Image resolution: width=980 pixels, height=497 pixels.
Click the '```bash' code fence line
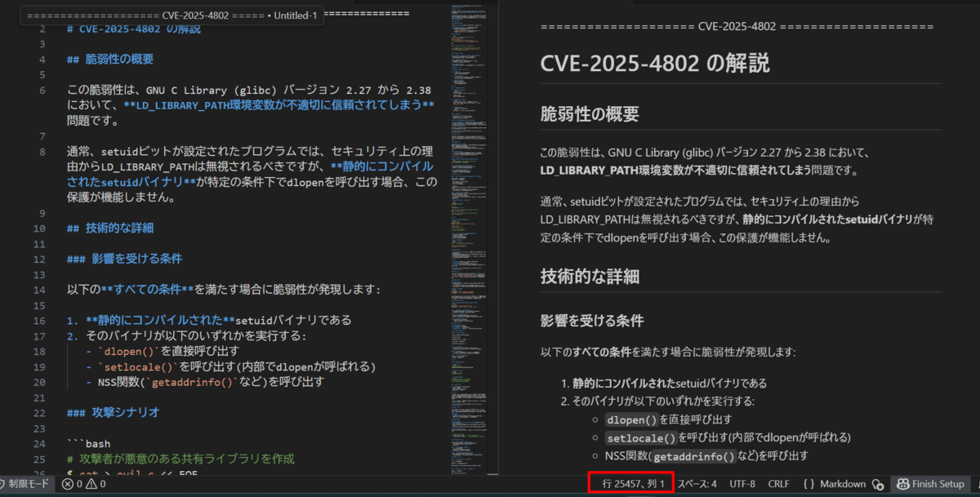point(88,443)
